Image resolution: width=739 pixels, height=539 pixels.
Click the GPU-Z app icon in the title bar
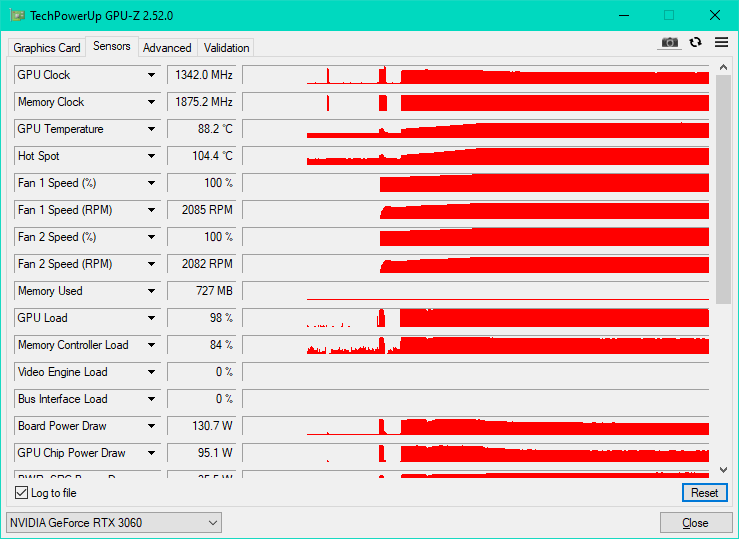point(17,16)
